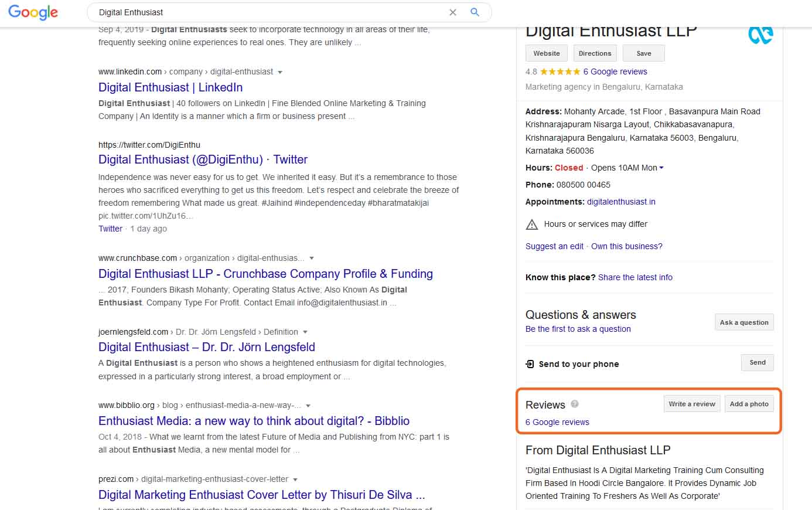Screen dimensions: 812x510
Task: Click the From Digital Enthusiast LLP heading
Action: click(x=598, y=450)
